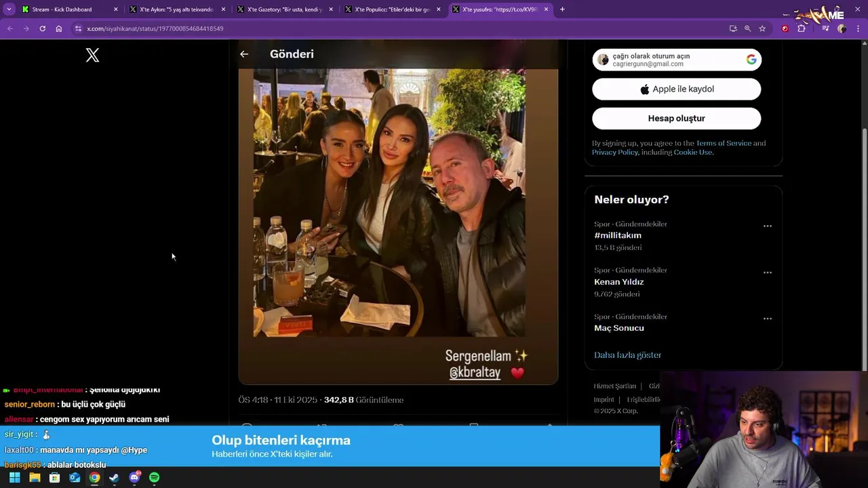
Task: Bookmark this page with the star icon
Action: [762, 28]
